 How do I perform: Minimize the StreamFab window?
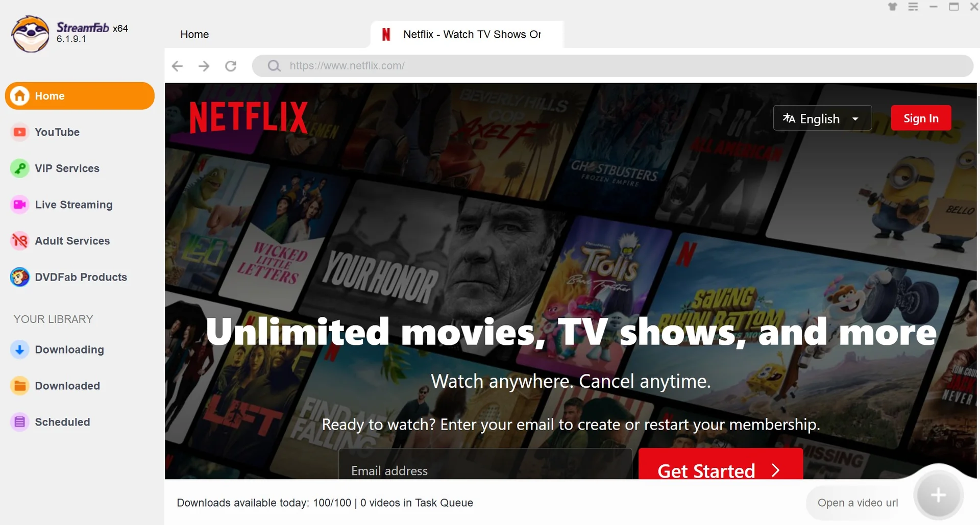pos(934,7)
